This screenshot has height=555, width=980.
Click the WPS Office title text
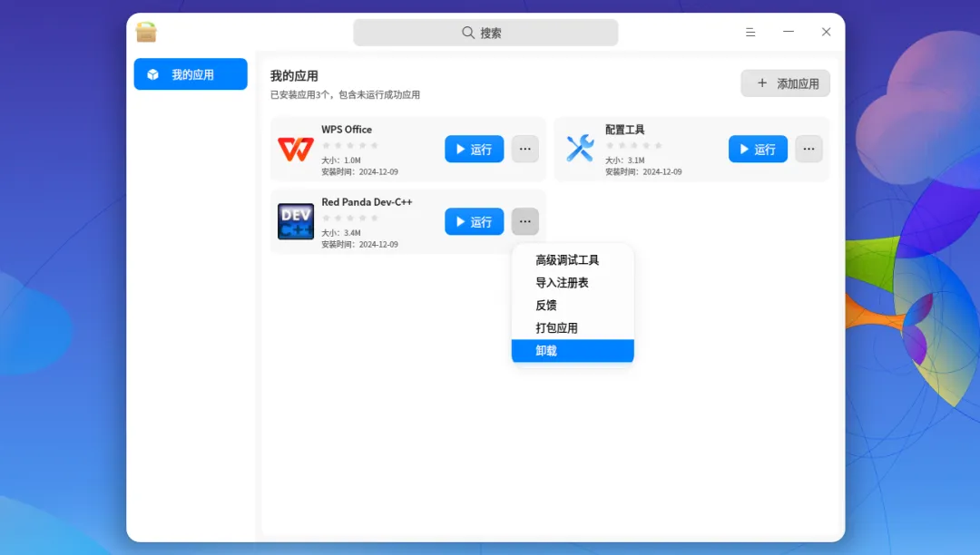(347, 130)
